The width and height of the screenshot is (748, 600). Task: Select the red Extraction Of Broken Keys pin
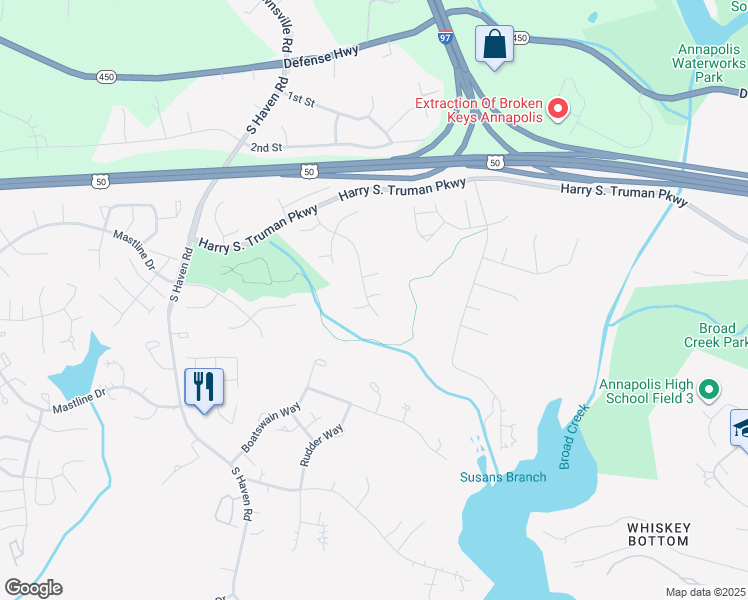click(557, 109)
